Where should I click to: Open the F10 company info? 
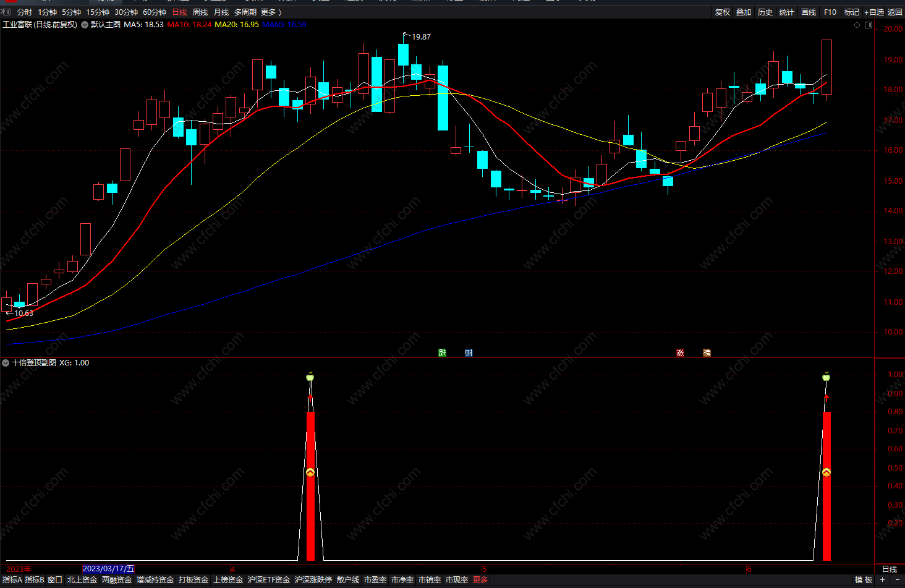tap(830, 12)
